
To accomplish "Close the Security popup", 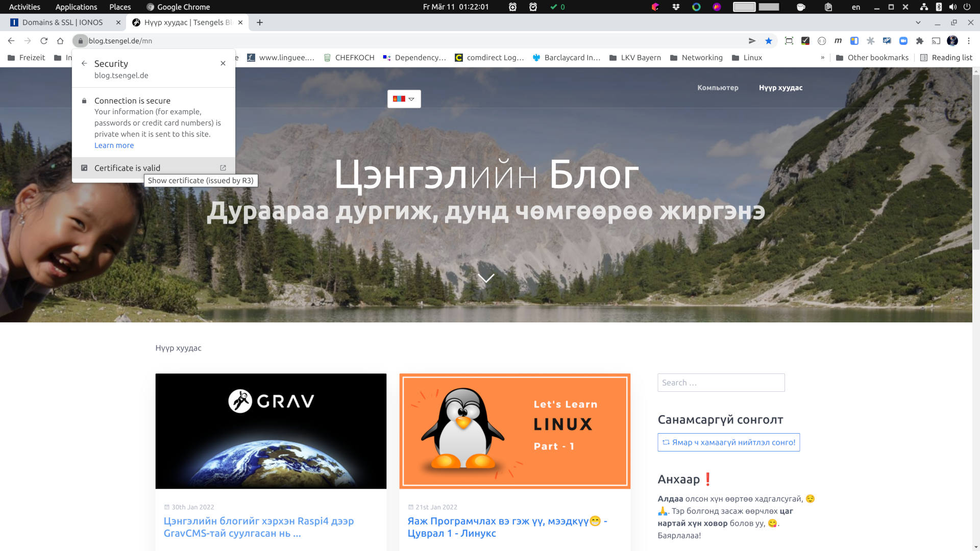I will tap(223, 63).
